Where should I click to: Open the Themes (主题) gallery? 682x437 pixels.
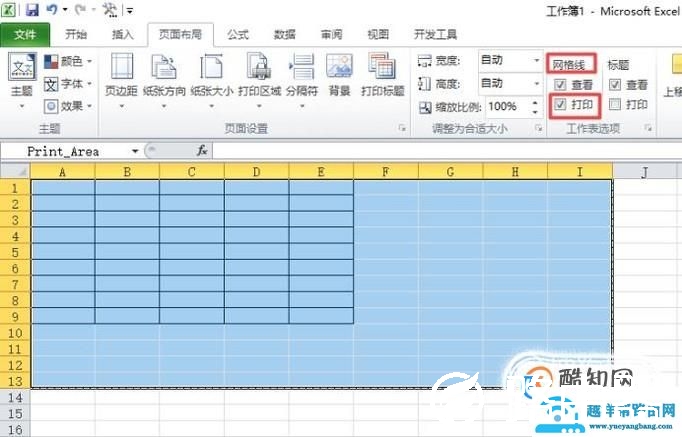click(x=21, y=81)
